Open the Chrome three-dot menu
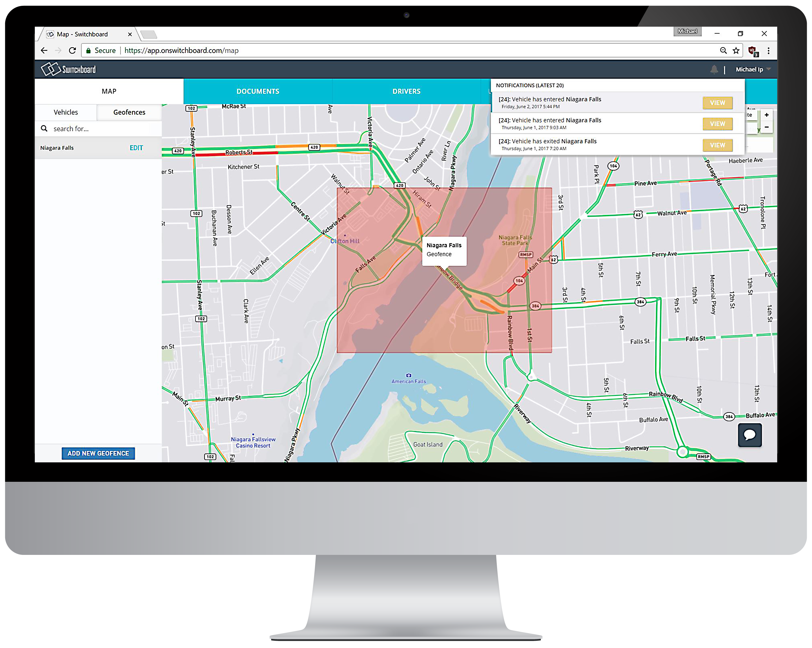The image size is (812, 648). point(769,50)
